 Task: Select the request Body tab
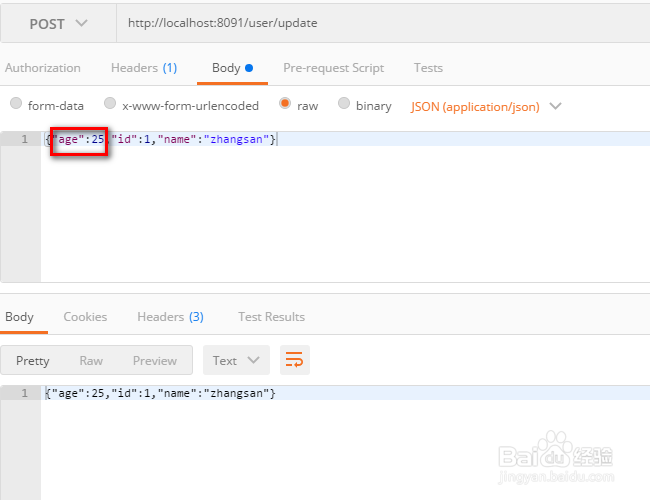tap(232, 68)
